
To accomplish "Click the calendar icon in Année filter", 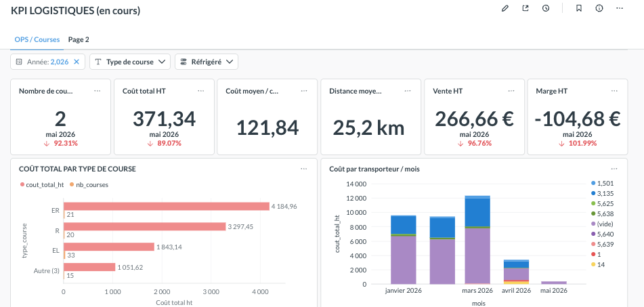I will (x=19, y=62).
